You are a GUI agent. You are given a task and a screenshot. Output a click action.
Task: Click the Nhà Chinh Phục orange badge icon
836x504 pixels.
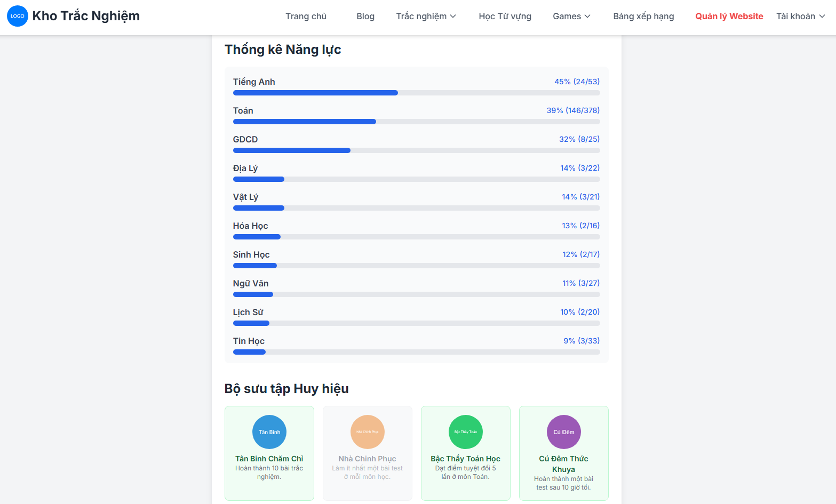coord(368,432)
